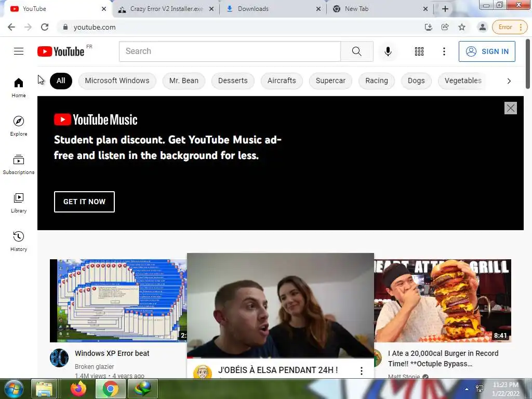Open Explore in the sidebar
The width and height of the screenshot is (532, 399).
pyautogui.click(x=19, y=126)
